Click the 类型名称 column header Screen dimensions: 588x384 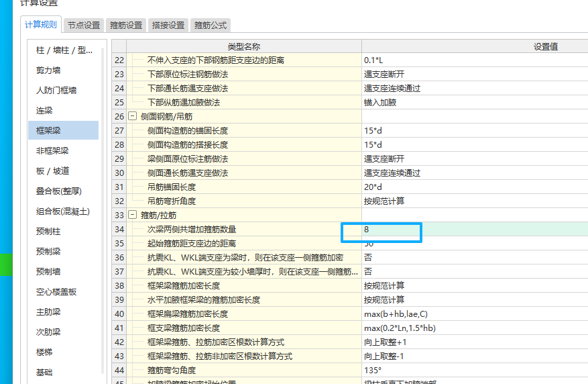244,46
